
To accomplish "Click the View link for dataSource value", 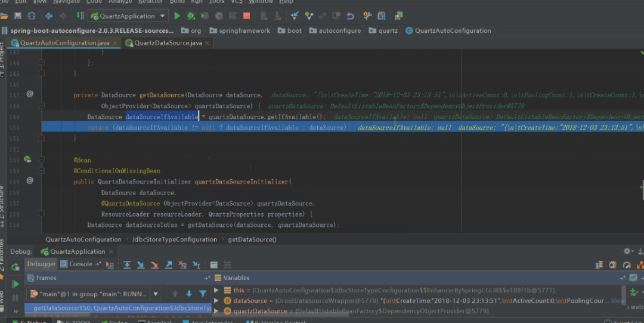I will pos(618,301).
